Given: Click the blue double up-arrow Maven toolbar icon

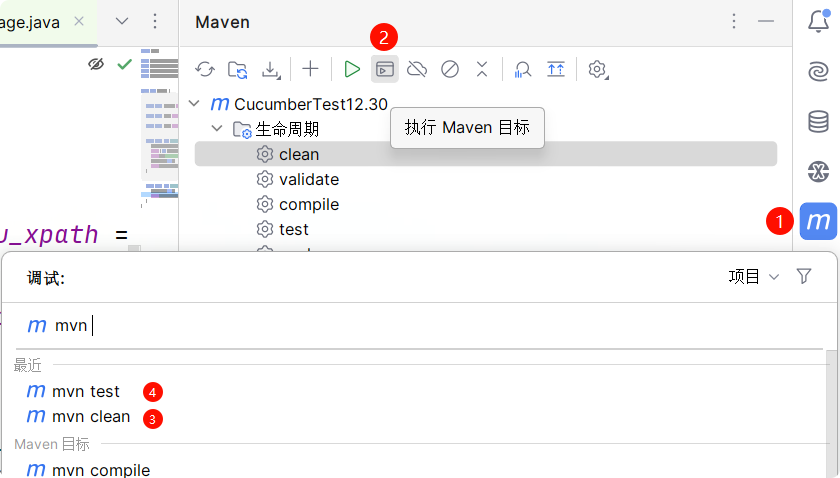Looking at the screenshot, I should point(556,70).
